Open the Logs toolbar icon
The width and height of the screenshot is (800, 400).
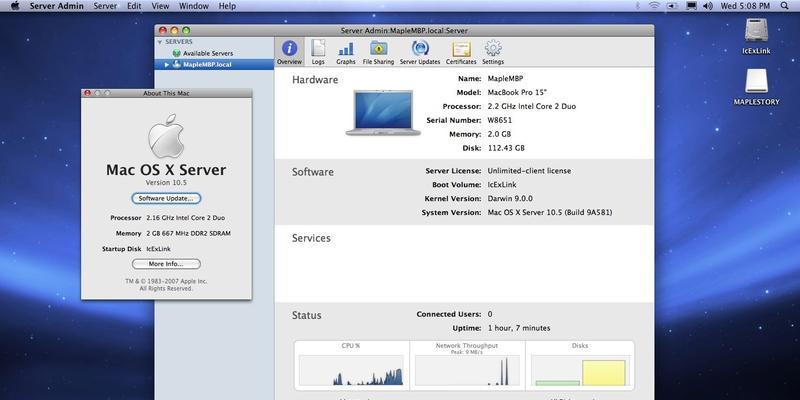tap(318, 52)
